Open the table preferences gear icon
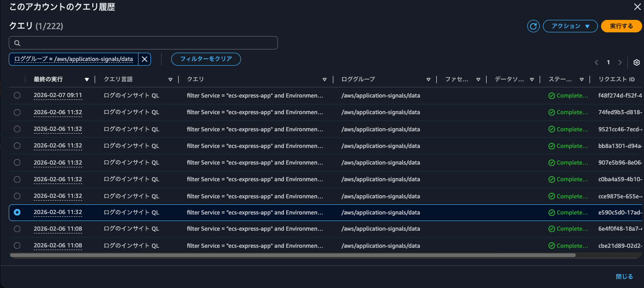The height and width of the screenshot is (288, 644). click(x=637, y=62)
